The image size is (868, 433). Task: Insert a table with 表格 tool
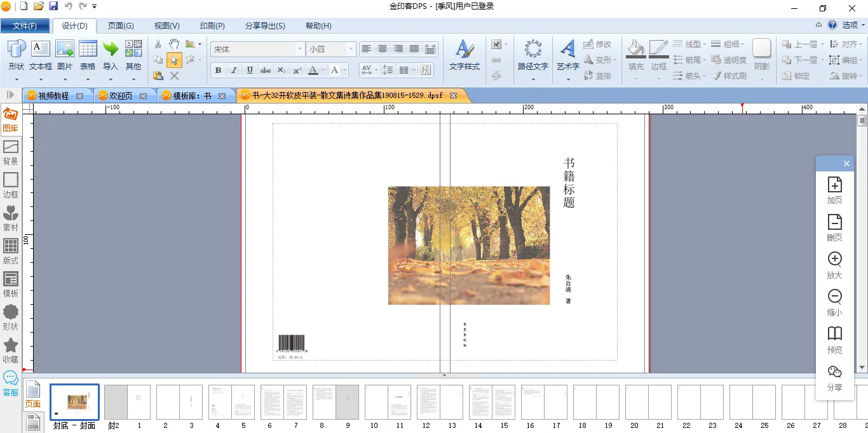(x=88, y=55)
